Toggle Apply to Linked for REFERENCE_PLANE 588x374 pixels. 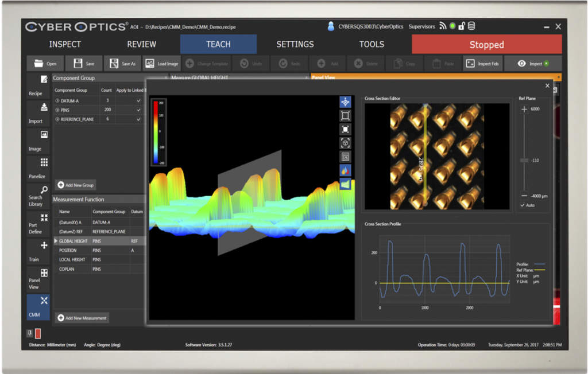click(x=138, y=119)
